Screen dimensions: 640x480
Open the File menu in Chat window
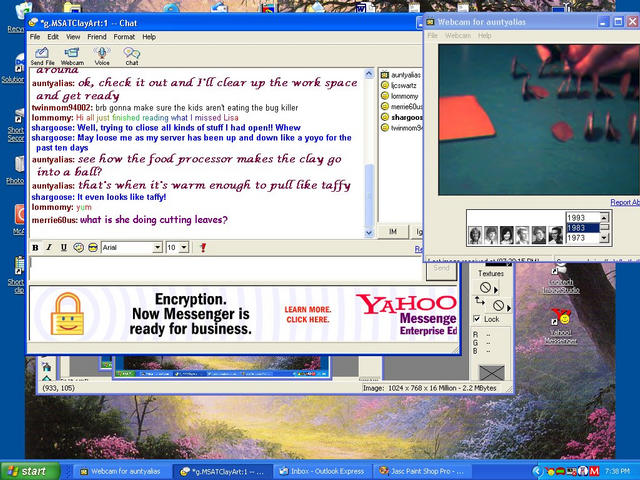pos(35,37)
